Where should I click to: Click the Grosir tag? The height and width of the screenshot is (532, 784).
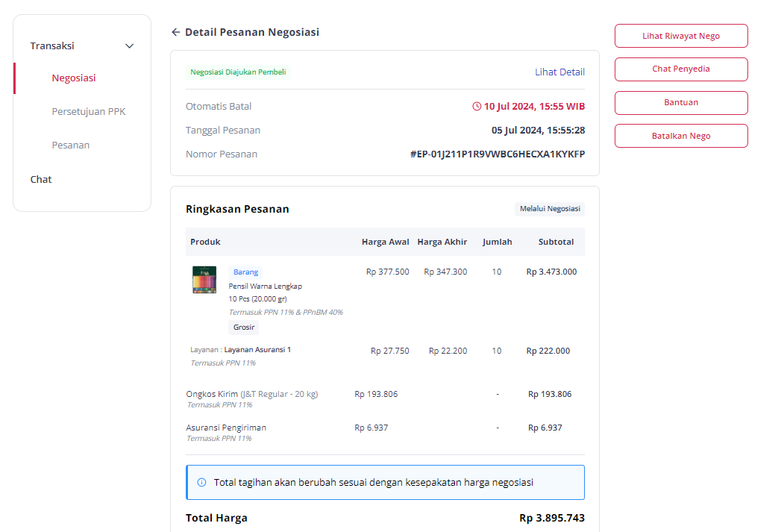click(x=244, y=327)
